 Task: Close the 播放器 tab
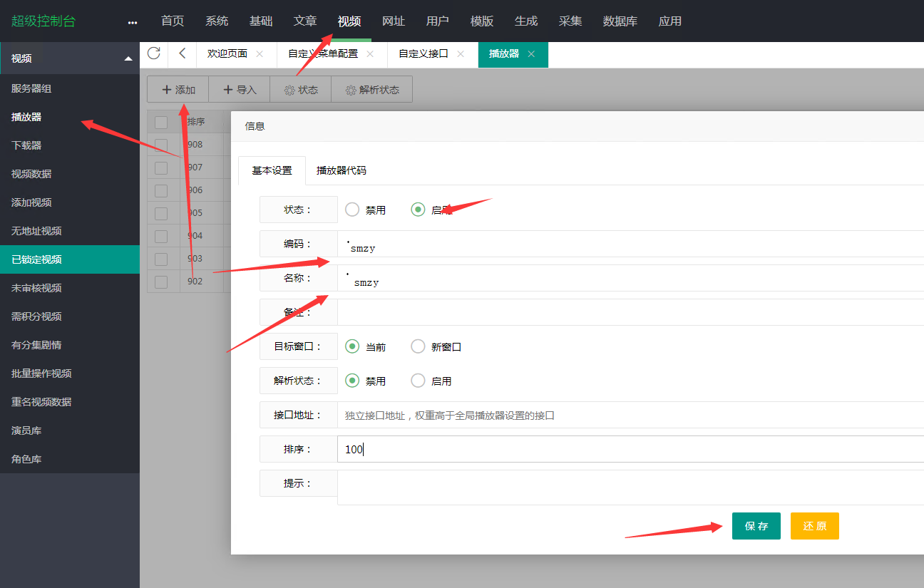click(x=531, y=54)
